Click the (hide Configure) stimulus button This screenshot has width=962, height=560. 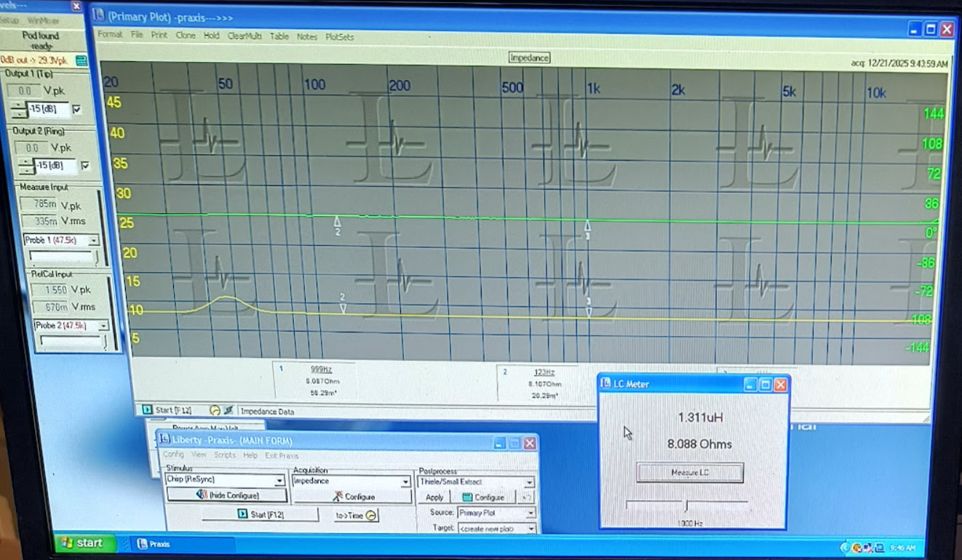click(227, 495)
